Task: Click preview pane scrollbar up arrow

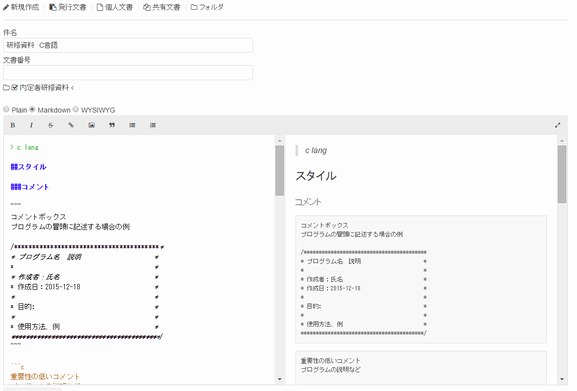Action: (562, 141)
